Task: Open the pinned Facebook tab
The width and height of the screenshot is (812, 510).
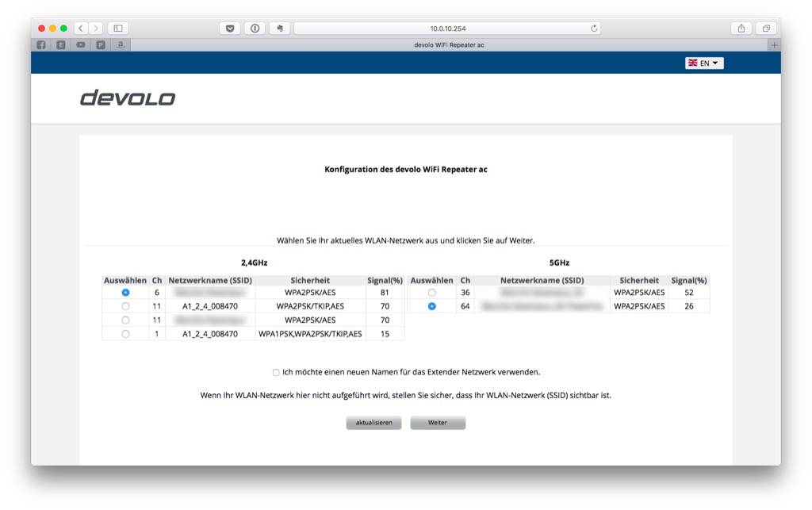Action: 41,45
